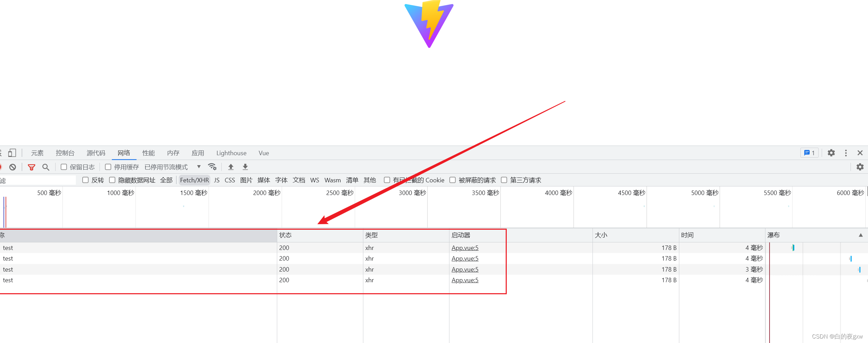Viewport: 868px width, 343px height.
Task: Sort by the 启动器 column header
Action: pyautogui.click(x=521, y=235)
